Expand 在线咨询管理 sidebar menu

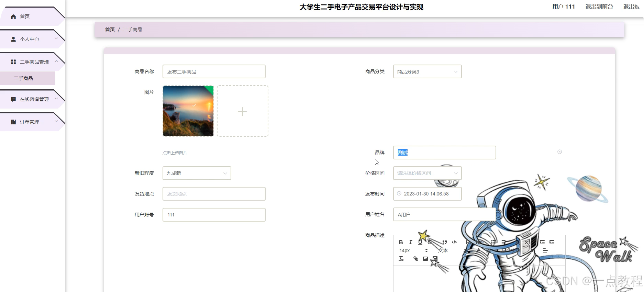[32, 99]
